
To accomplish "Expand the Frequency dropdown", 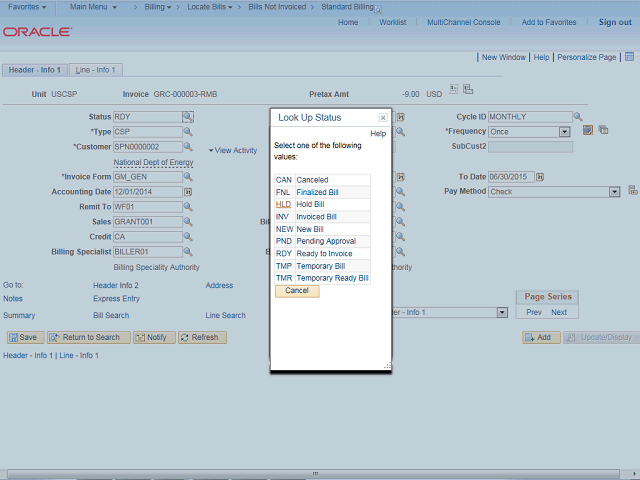I will point(564,132).
